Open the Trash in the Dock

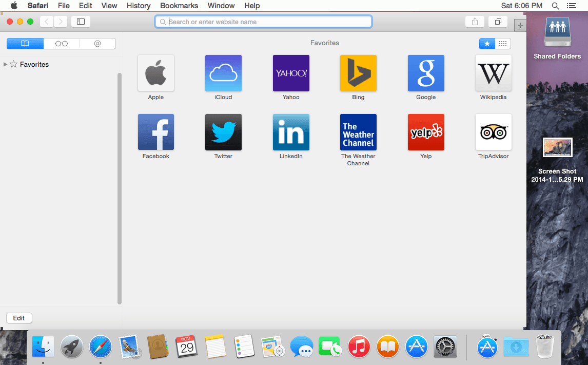pyautogui.click(x=544, y=346)
